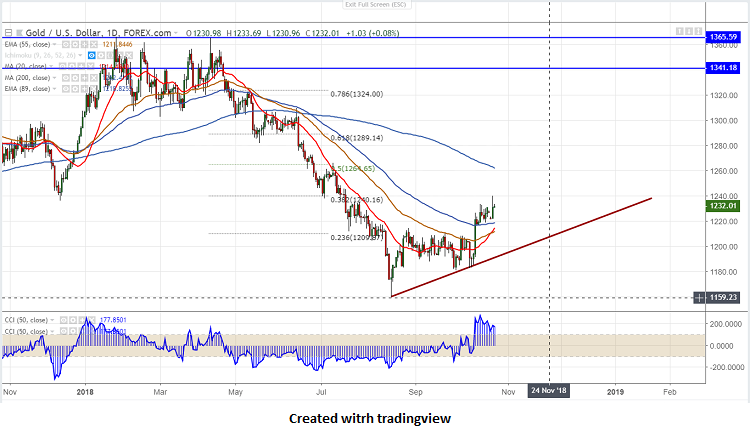The width and height of the screenshot is (751, 435).
Task: Hide the MA (20, close) indicator
Action: pyautogui.click(x=63, y=67)
